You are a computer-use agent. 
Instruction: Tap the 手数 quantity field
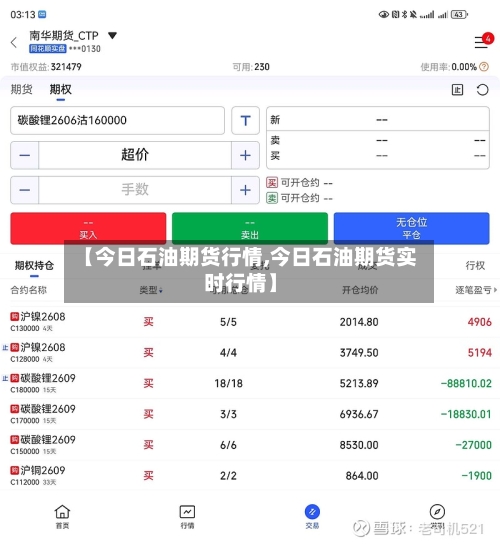135,190
